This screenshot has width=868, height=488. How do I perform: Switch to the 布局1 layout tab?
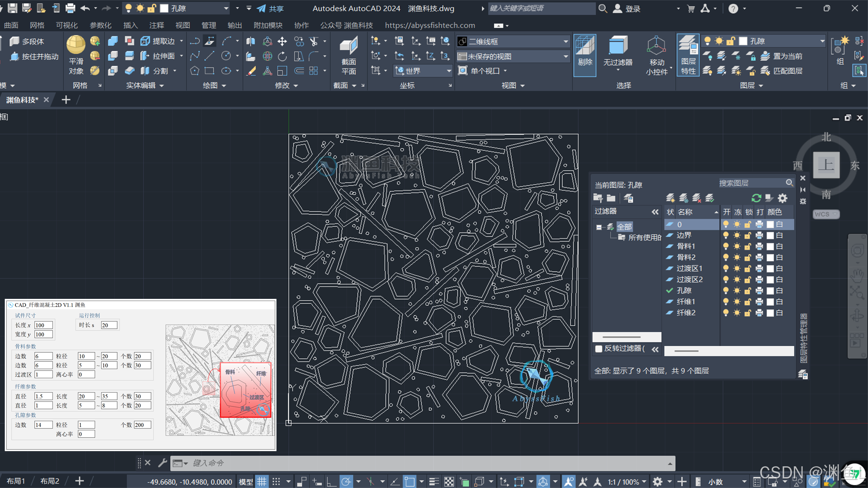[x=16, y=481]
